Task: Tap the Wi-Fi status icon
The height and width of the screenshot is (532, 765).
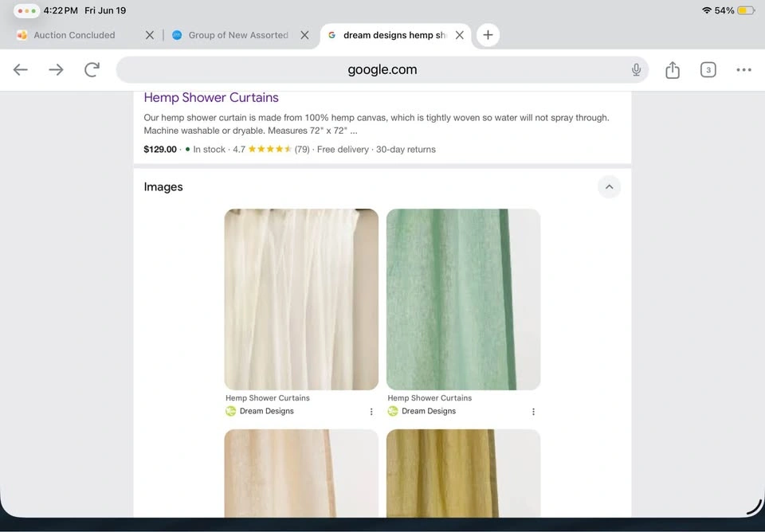Action: click(x=706, y=10)
